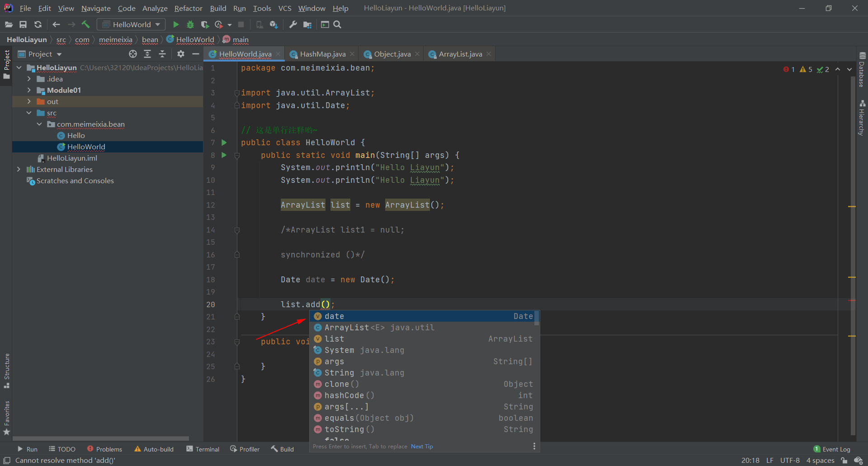Collapse the src folder
Screen dimensions: 868x466
[x=29, y=113]
